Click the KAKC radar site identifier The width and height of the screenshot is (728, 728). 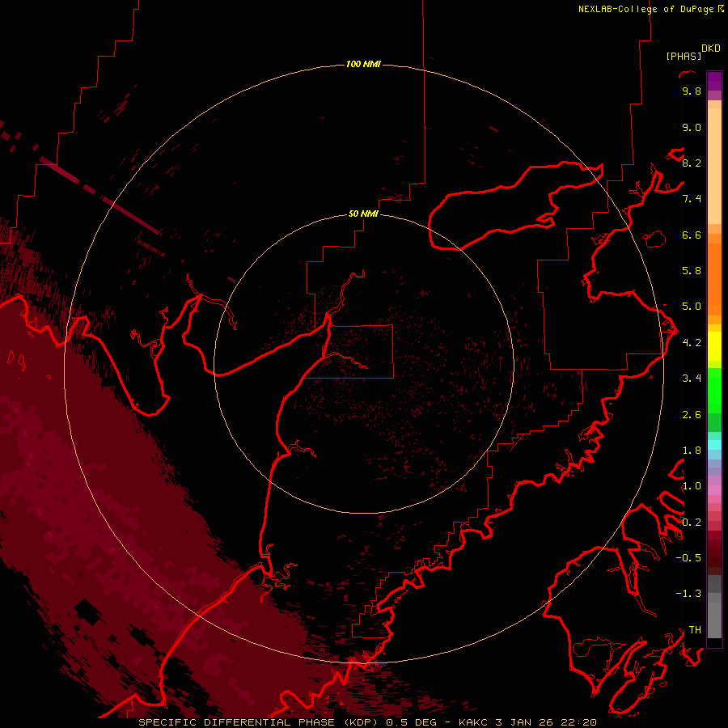click(473, 722)
